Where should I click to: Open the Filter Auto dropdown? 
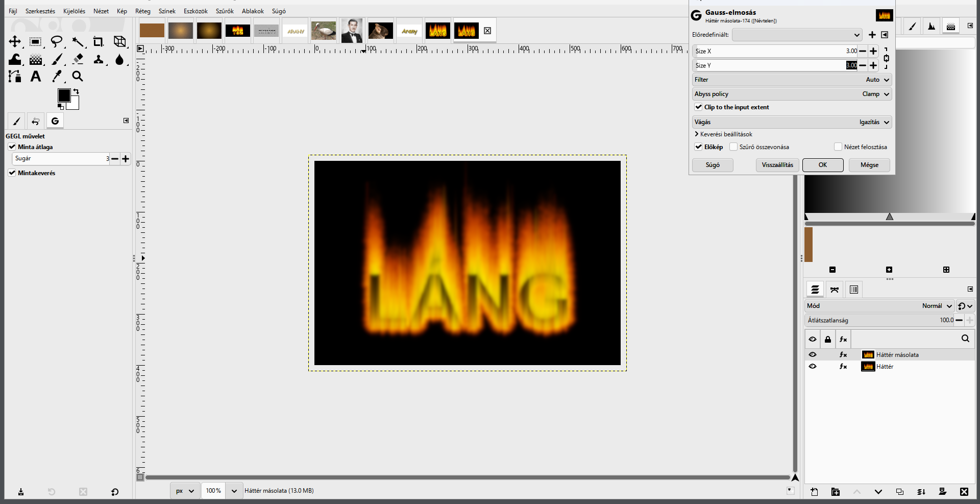pos(792,80)
